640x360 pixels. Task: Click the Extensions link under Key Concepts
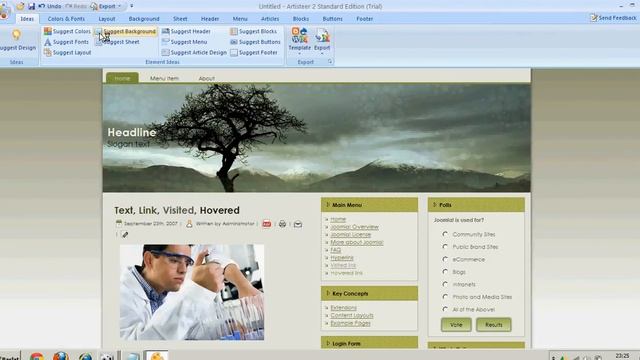coord(343,308)
